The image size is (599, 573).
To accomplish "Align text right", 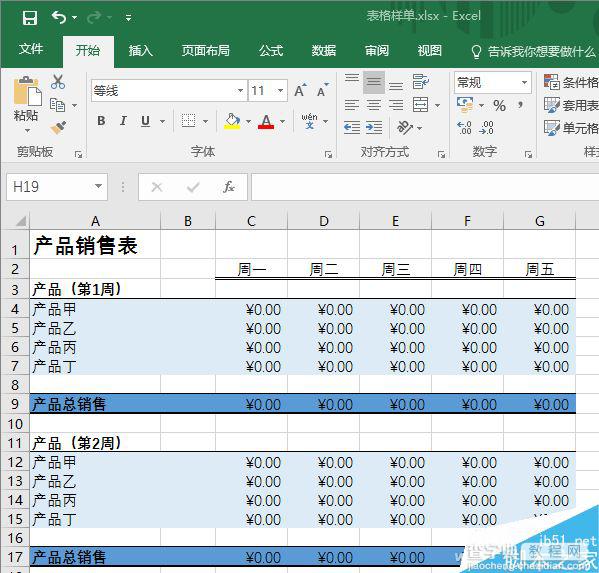I will [x=396, y=105].
